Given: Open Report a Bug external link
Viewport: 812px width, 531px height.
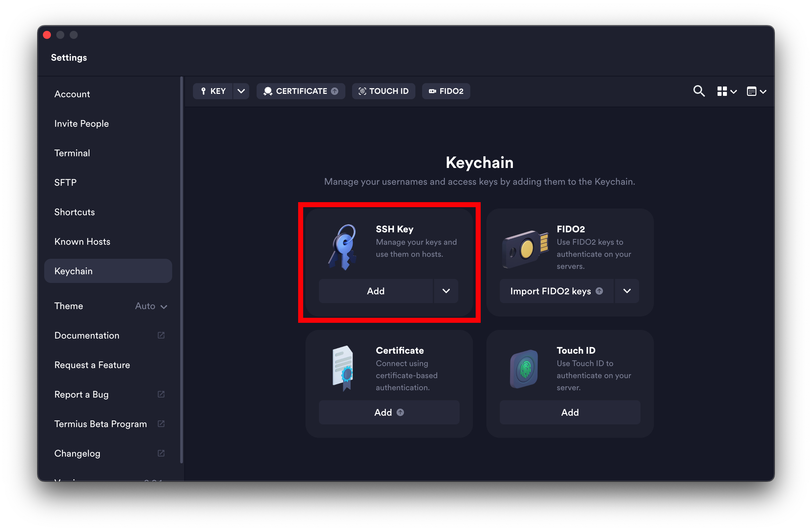Looking at the screenshot, I should 161,395.
